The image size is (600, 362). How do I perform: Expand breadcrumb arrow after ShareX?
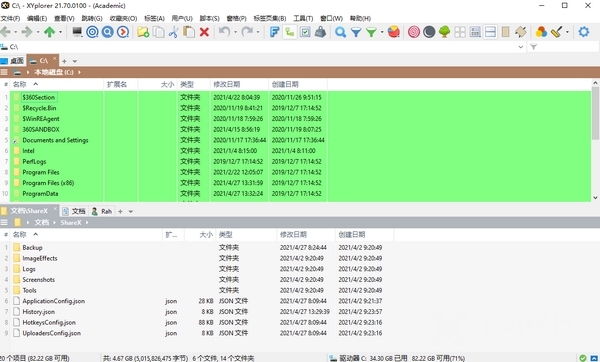click(87, 222)
